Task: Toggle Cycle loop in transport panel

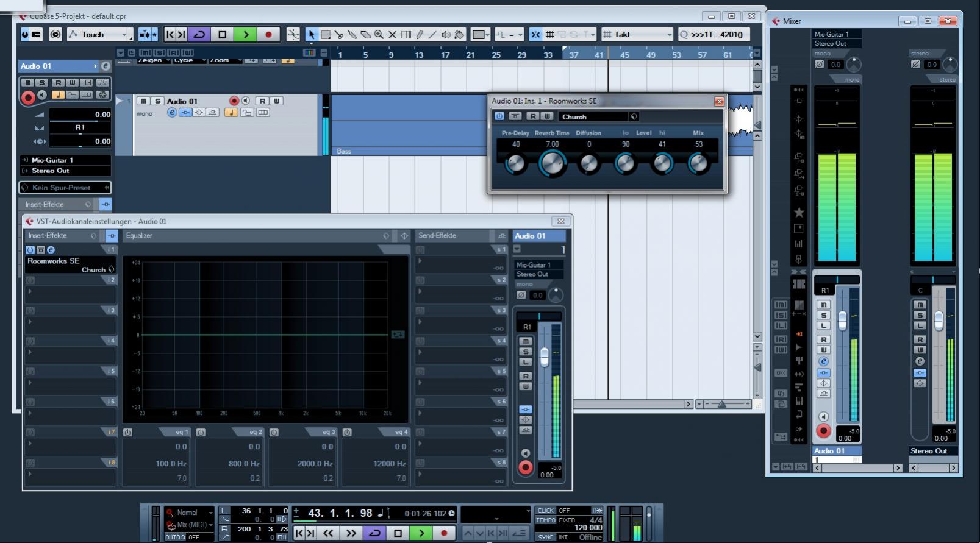Action: coord(374,533)
